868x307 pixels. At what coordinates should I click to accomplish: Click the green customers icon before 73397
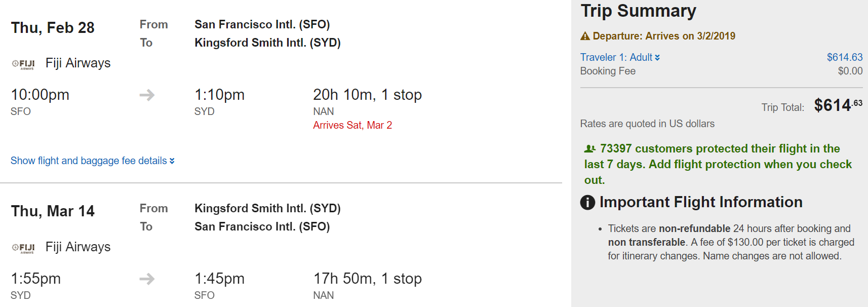(590, 149)
